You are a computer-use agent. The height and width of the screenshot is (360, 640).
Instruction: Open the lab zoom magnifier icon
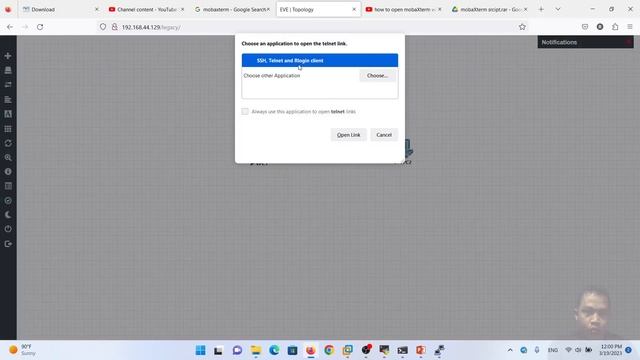[8, 158]
